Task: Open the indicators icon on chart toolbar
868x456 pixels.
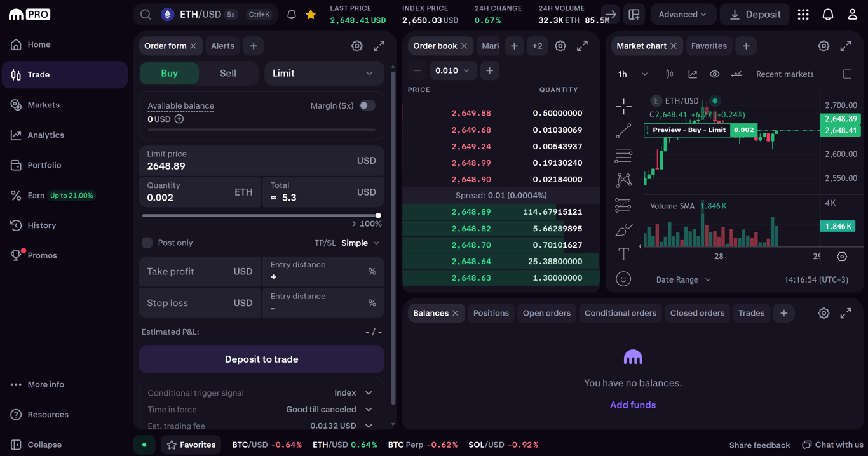Action: pyautogui.click(x=693, y=74)
